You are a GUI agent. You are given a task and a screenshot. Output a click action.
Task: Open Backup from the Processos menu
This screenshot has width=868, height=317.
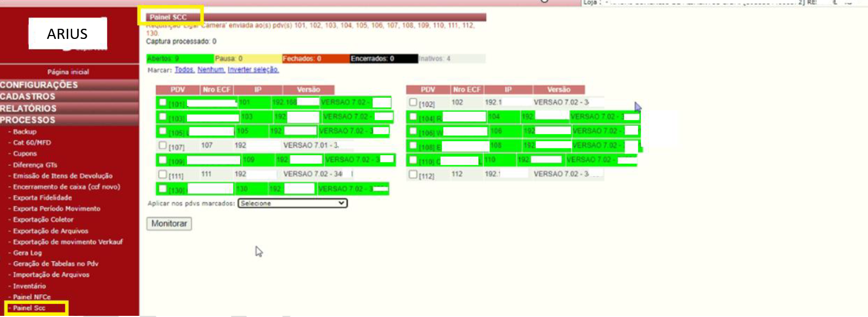click(x=25, y=131)
